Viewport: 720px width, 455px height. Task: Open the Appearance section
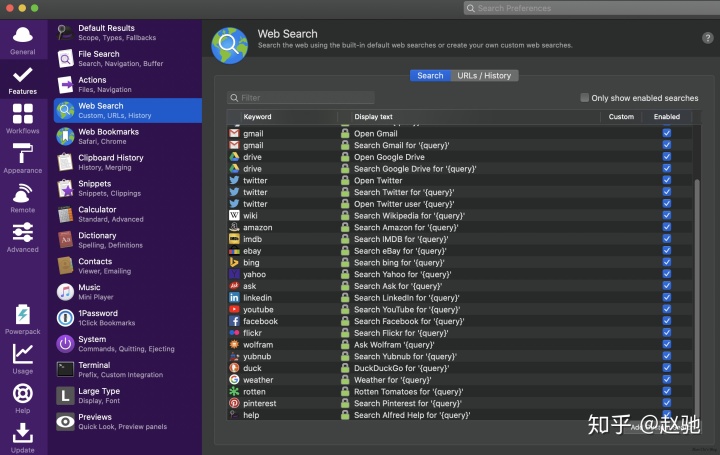[x=22, y=158]
